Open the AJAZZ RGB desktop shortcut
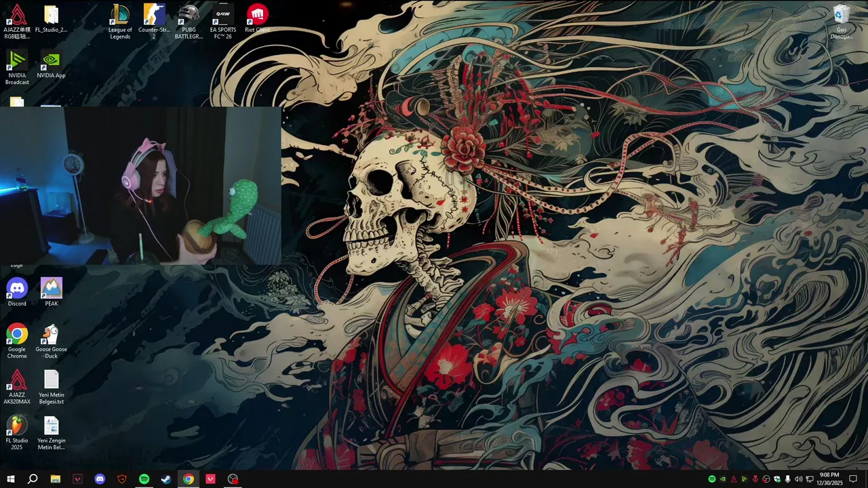Image resolution: width=868 pixels, height=488 pixels. pos(17,22)
